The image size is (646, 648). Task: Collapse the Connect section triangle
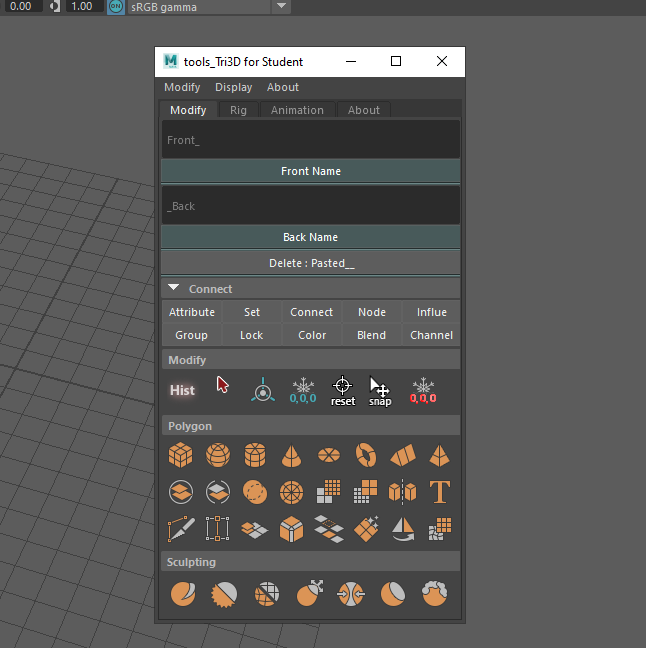[174, 288]
